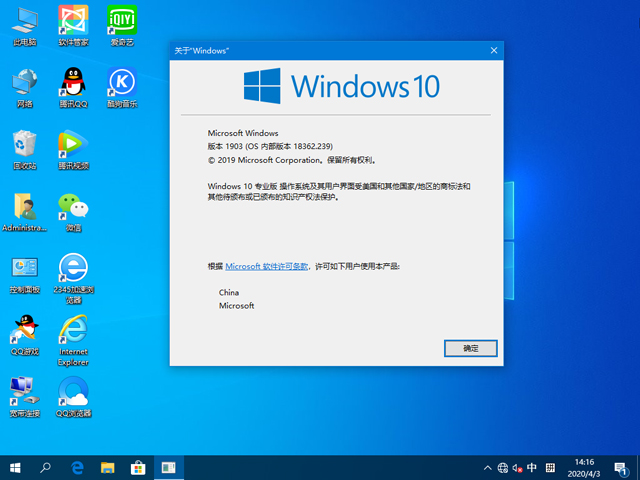This screenshot has width=640, height=480.
Task: Select the 酷狗音乐 desktop shortcut
Action: pyautogui.click(x=122, y=88)
